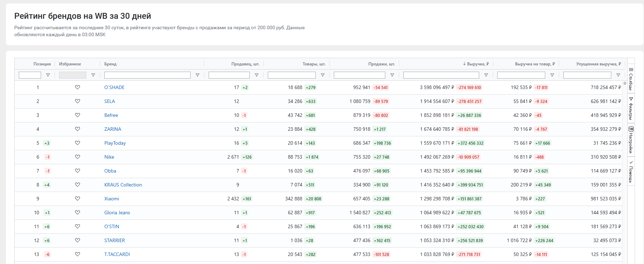Add Obba to favorites

(x=78, y=171)
